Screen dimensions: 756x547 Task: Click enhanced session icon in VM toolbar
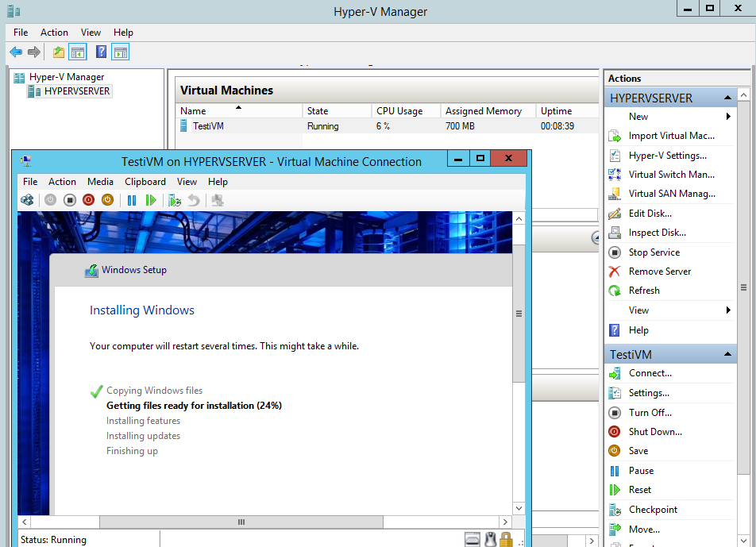coord(218,200)
